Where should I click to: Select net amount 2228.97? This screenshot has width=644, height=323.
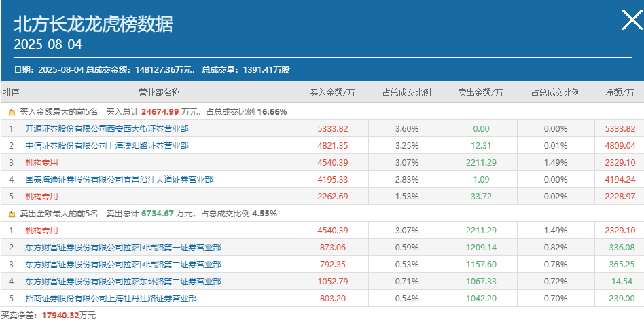tap(620, 197)
